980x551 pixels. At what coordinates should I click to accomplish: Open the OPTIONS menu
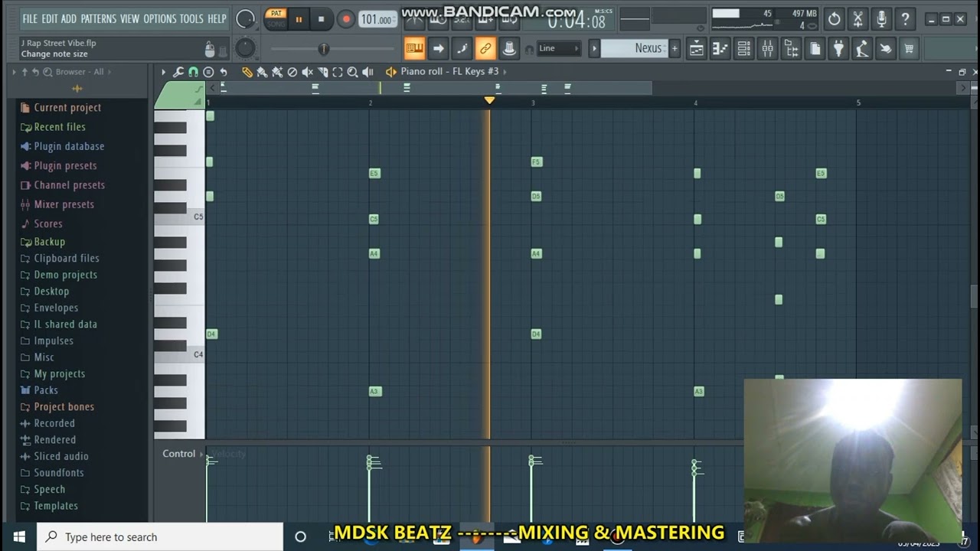pyautogui.click(x=159, y=18)
